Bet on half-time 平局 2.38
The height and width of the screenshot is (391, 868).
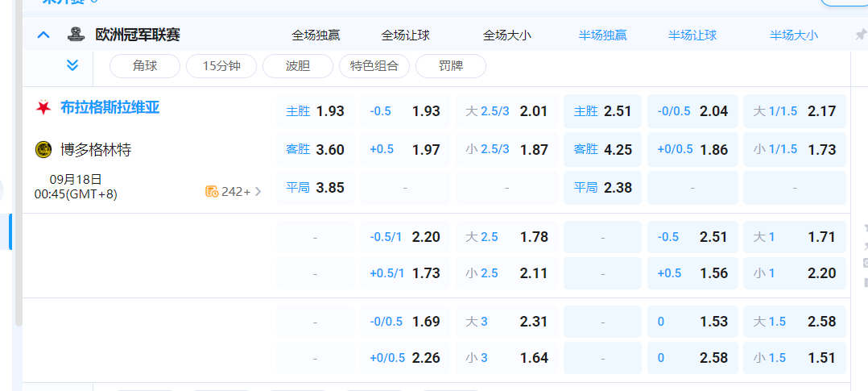point(603,188)
